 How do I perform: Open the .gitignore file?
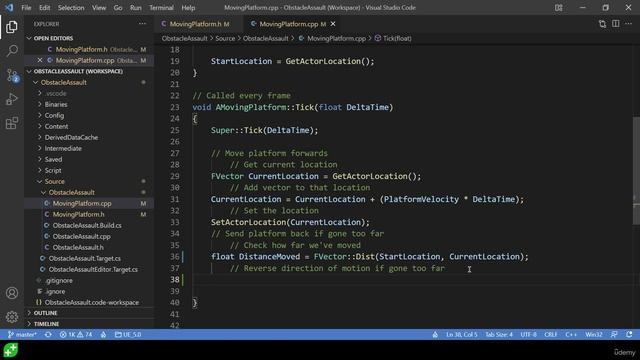click(59, 280)
